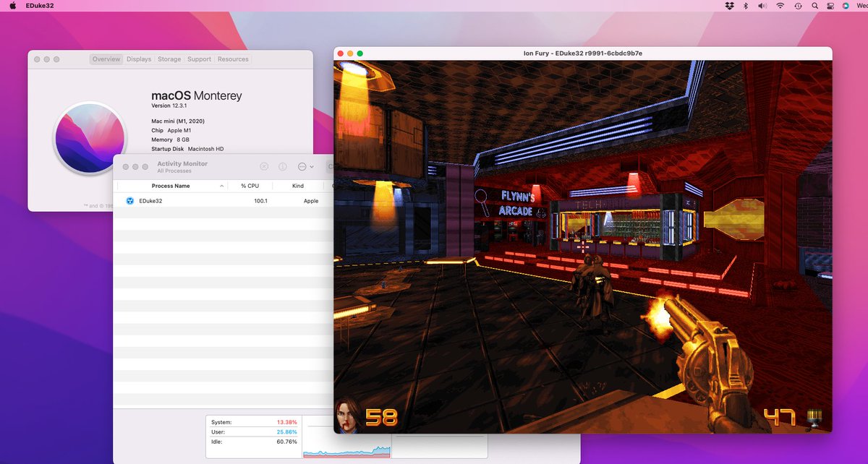Click the player face portrait in game HUD
The height and width of the screenshot is (464, 868).
click(346, 416)
